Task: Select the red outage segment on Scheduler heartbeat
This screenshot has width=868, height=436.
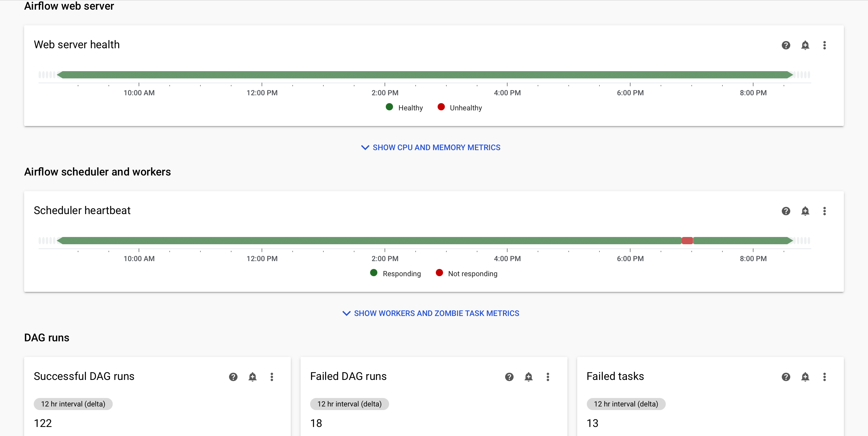Action: (x=687, y=240)
